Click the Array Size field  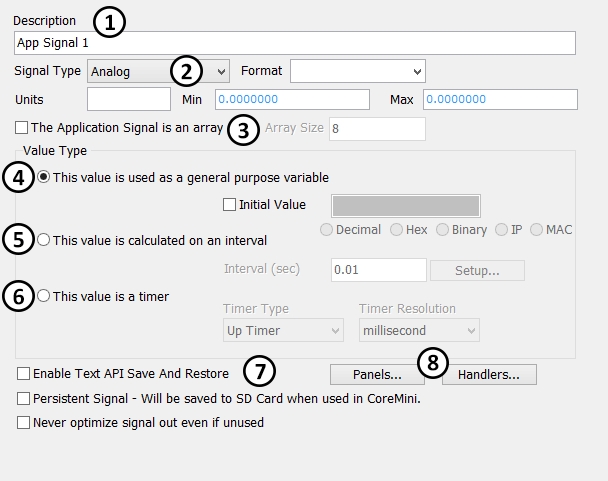click(376, 129)
